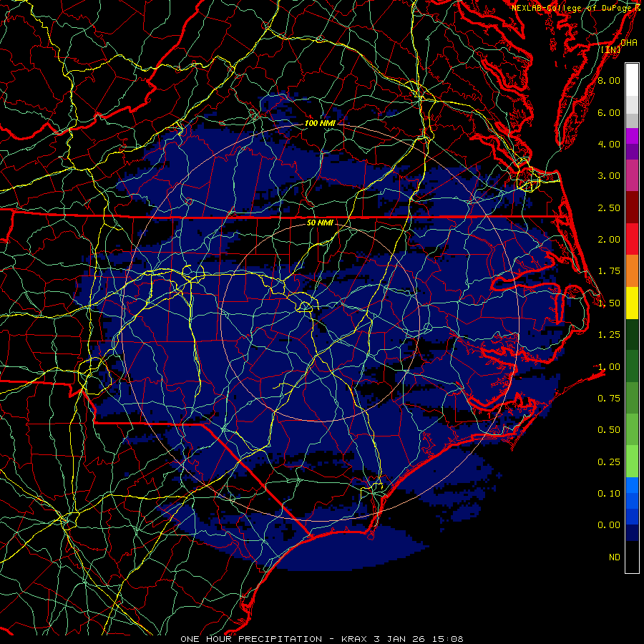Image resolution: width=644 pixels, height=644 pixels.
Task: Pick the bright magenta legend swatch
Action: pos(632,137)
